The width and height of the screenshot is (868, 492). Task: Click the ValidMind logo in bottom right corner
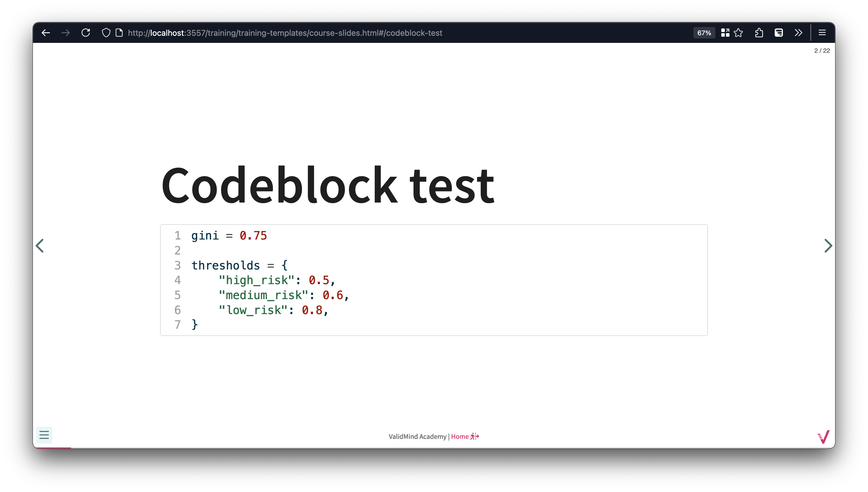tap(823, 437)
